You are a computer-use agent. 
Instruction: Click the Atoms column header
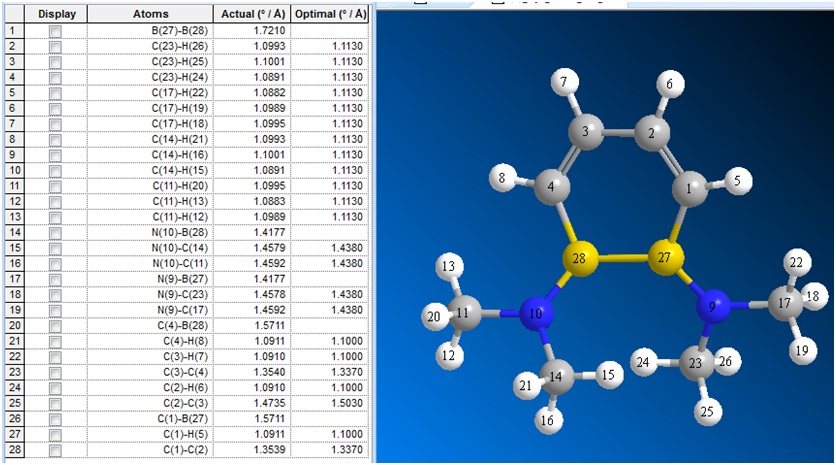coord(150,15)
